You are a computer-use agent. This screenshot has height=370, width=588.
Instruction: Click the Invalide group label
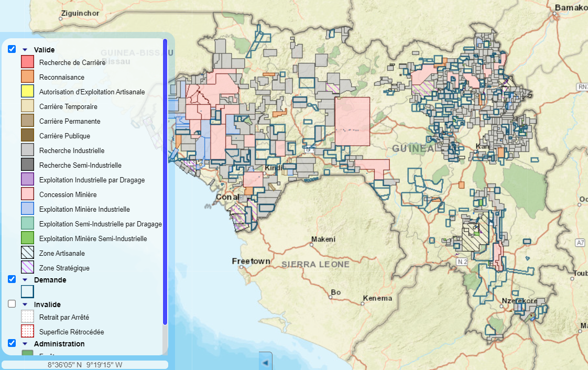(x=47, y=305)
